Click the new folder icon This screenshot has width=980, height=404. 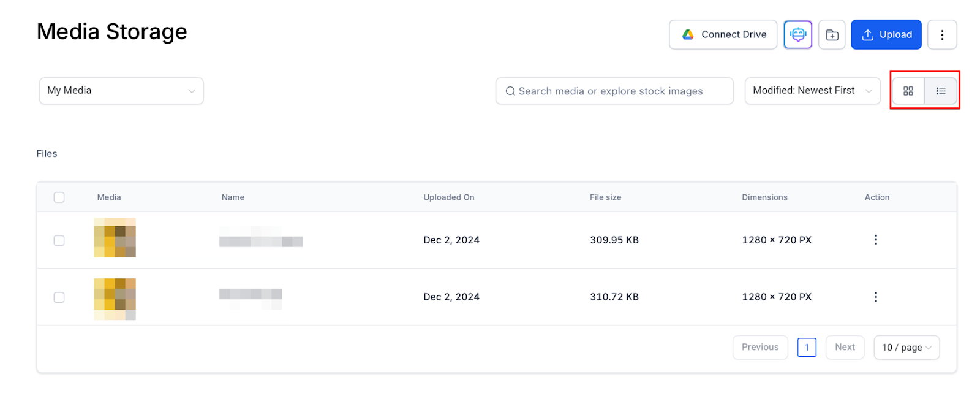832,35
